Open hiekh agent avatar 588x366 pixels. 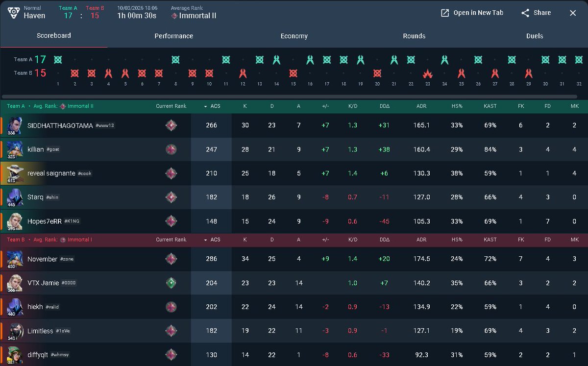pos(14,307)
